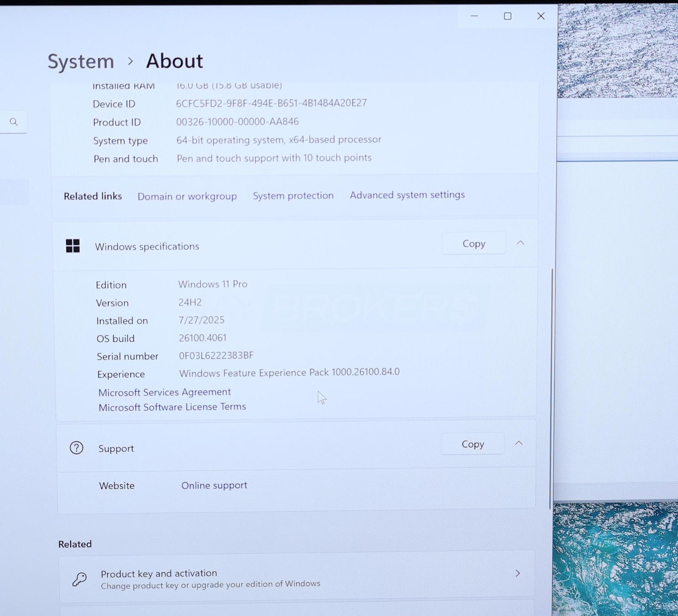Collapse the Windows specifications section
Screen dimensions: 678x616
pyautogui.click(x=520, y=243)
